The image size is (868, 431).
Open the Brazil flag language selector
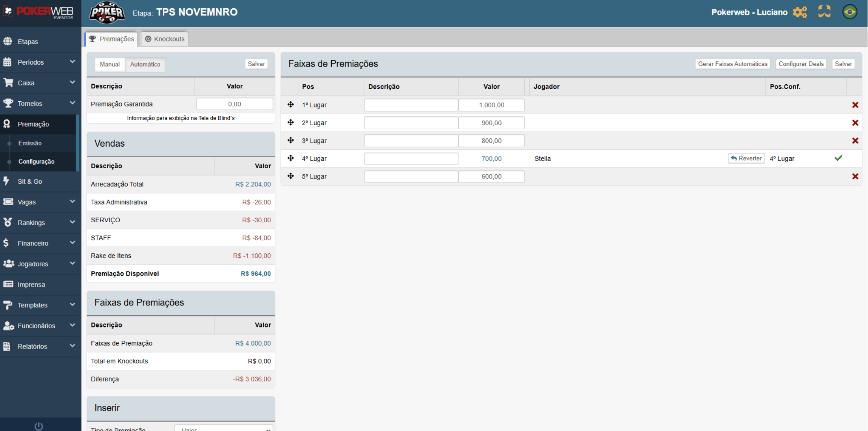849,12
